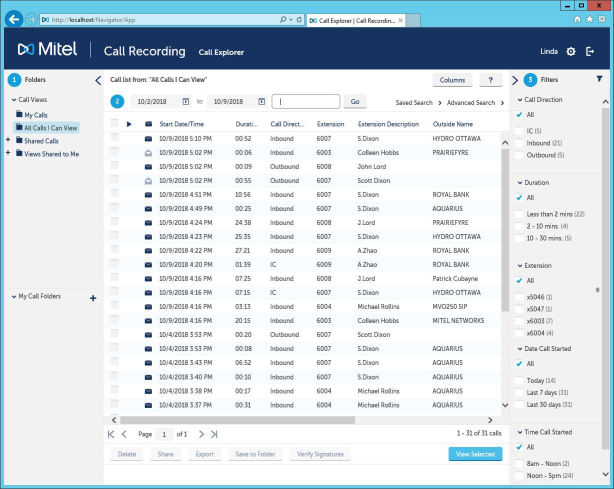The image size is (614, 489).
Task: Sort by Extension column header
Action: 330,124
